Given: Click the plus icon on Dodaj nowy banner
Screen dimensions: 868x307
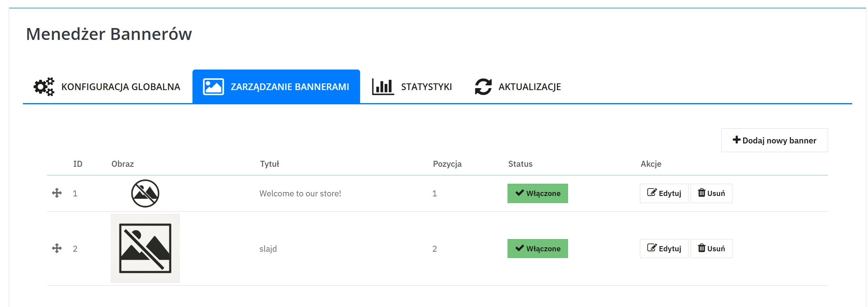Looking at the screenshot, I should tap(736, 140).
